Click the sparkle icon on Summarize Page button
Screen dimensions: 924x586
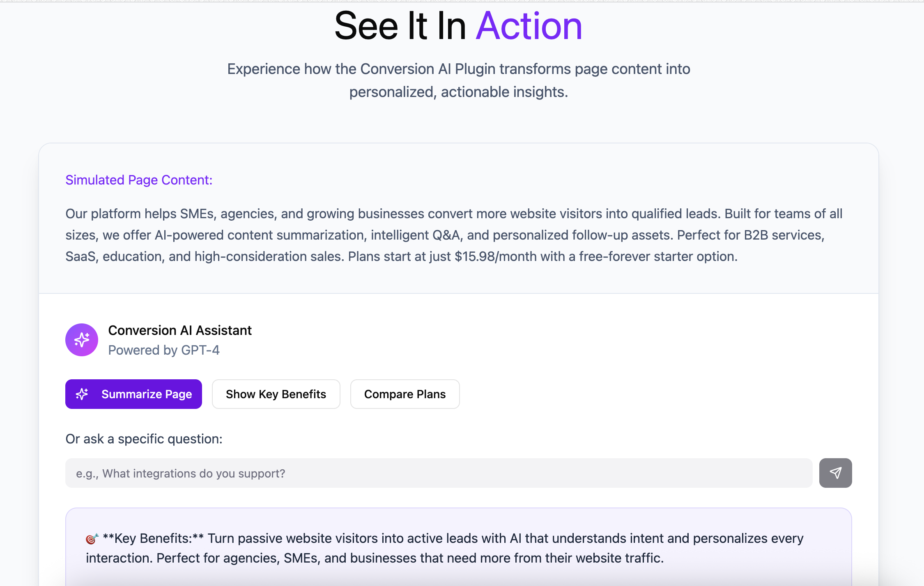pos(82,394)
